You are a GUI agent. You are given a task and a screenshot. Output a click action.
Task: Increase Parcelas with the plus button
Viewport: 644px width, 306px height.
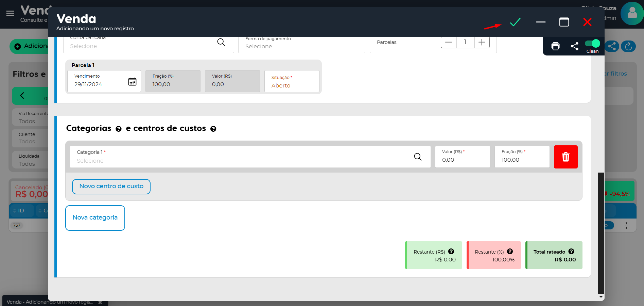[482, 42]
